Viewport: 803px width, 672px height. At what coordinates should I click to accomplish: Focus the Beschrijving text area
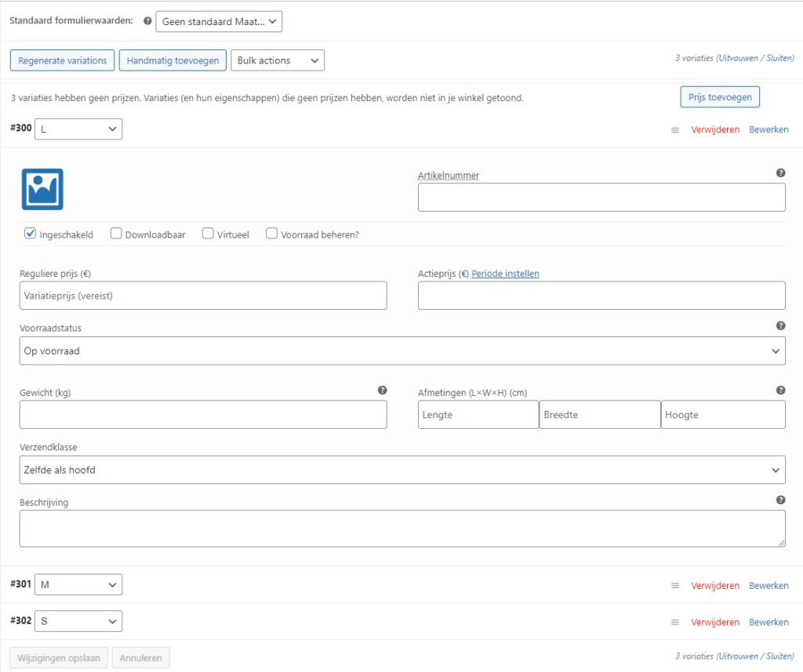pyautogui.click(x=402, y=529)
